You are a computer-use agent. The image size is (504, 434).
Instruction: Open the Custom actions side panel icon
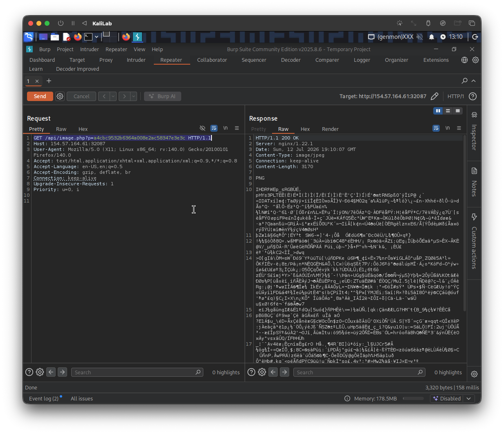pyautogui.click(x=474, y=217)
